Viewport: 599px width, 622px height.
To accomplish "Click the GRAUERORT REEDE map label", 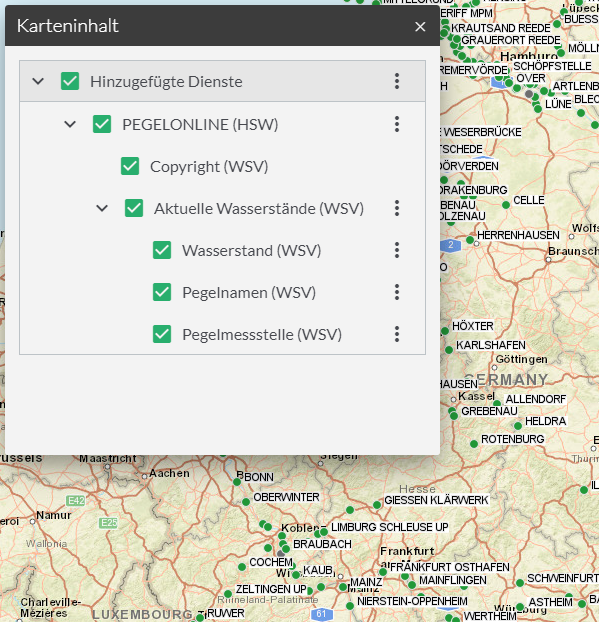I will pyautogui.click(x=511, y=40).
